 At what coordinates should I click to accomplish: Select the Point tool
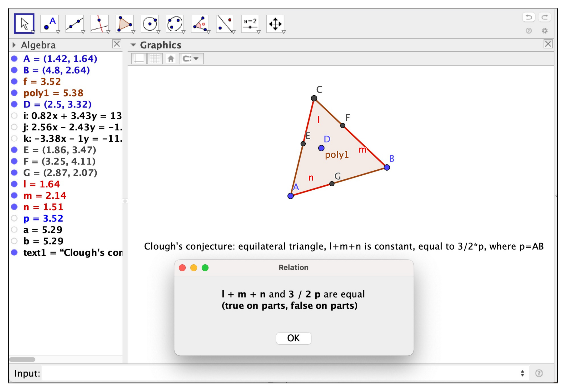[x=50, y=24]
